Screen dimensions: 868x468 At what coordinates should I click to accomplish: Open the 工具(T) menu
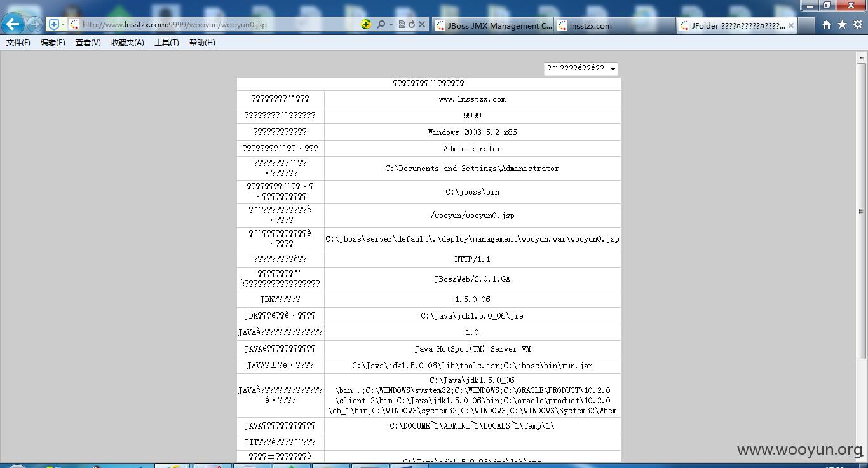pos(166,43)
